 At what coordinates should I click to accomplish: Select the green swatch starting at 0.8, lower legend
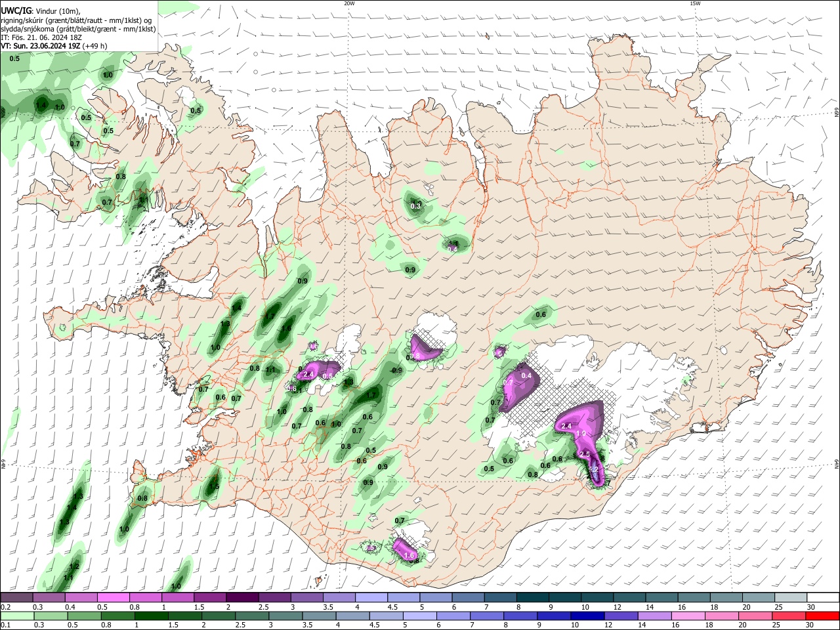[x=118, y=616]
